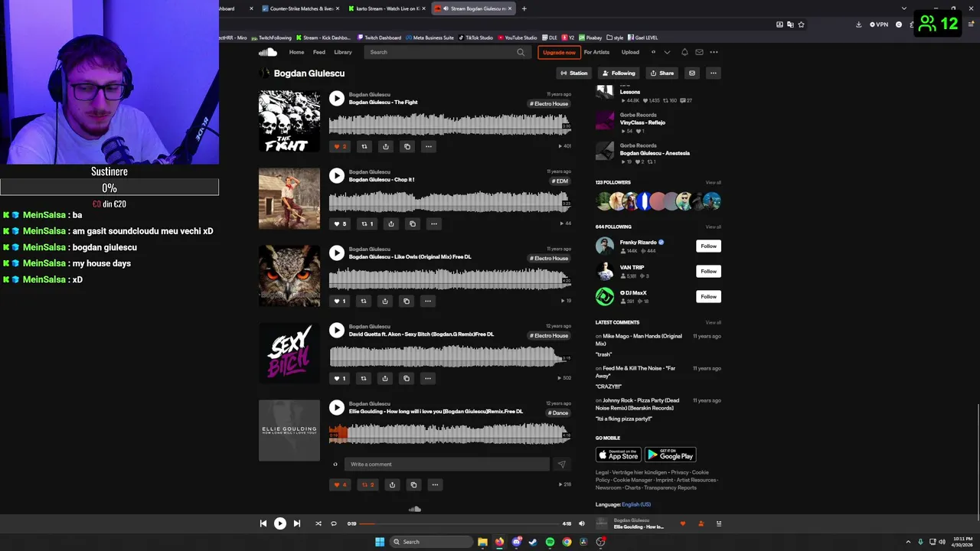Open more options for Ellie Goulding remix
The image size is (980, 551).
(x=435, y=484)
